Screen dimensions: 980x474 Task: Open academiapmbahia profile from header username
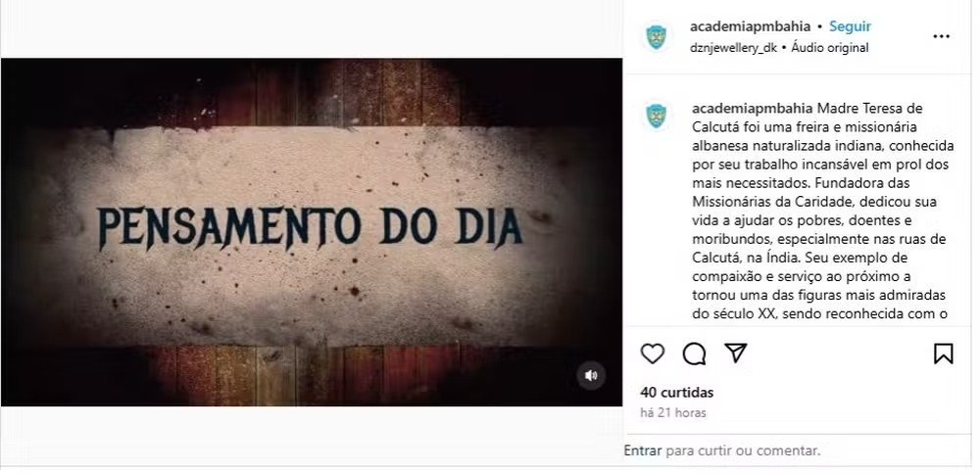[750, 26]
